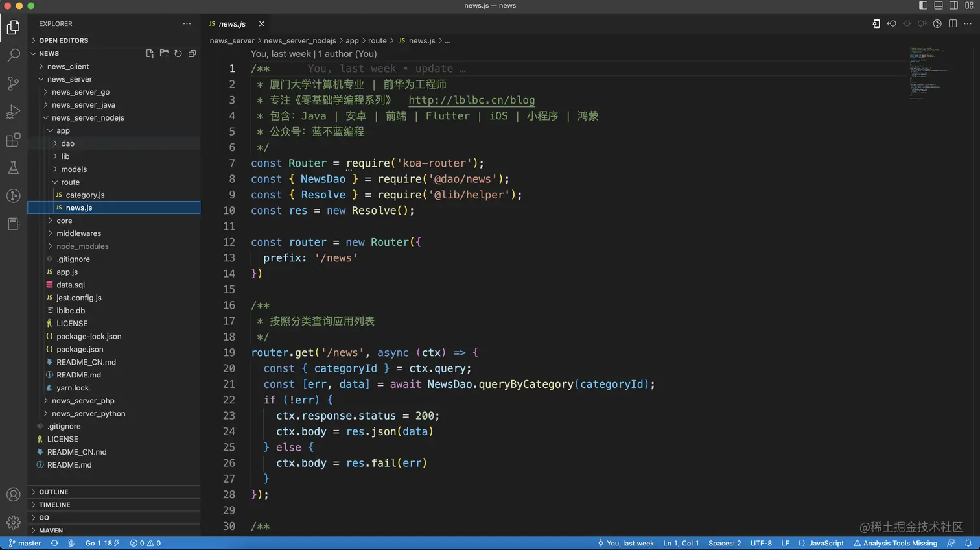The width and height of the screenshot is (980, 550).
Task: Click the feedback icon in status bar
Action: (951, 544)
